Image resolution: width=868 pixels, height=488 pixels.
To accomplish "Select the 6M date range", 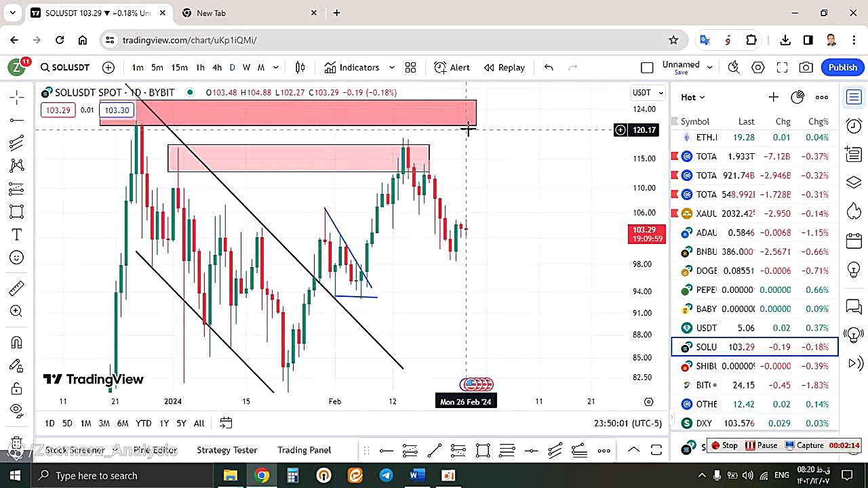I will [x=123, y=423].
